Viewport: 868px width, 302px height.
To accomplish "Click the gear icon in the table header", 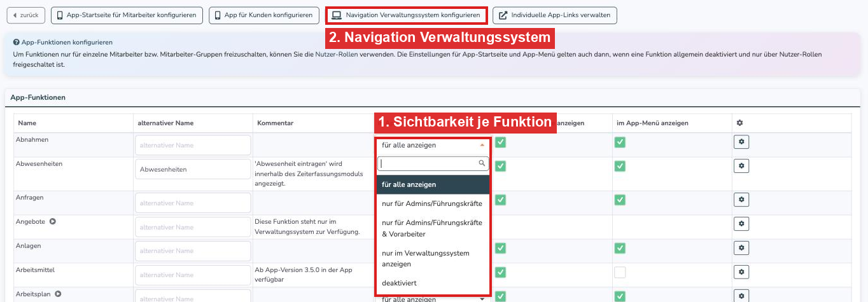I will [x=740, y=123].
